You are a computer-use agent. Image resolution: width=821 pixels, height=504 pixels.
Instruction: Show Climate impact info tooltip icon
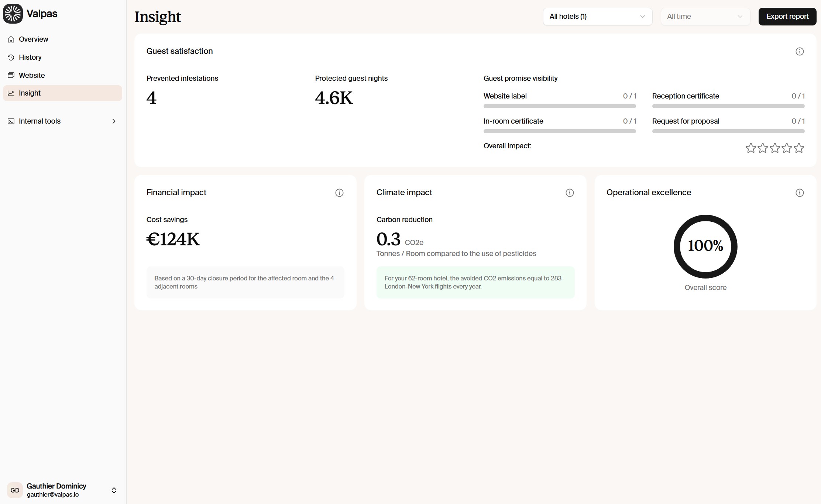[569, 193]
